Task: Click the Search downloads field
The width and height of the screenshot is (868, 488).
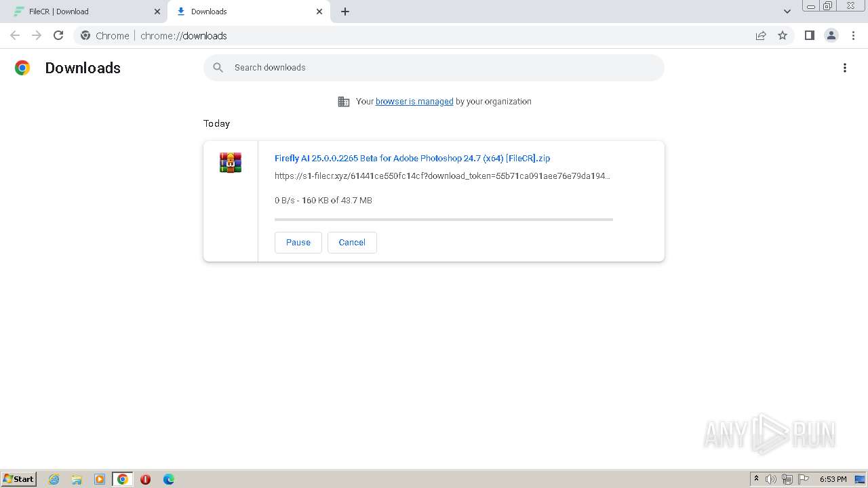Action: pyautogui.click(x=434, y=68)
